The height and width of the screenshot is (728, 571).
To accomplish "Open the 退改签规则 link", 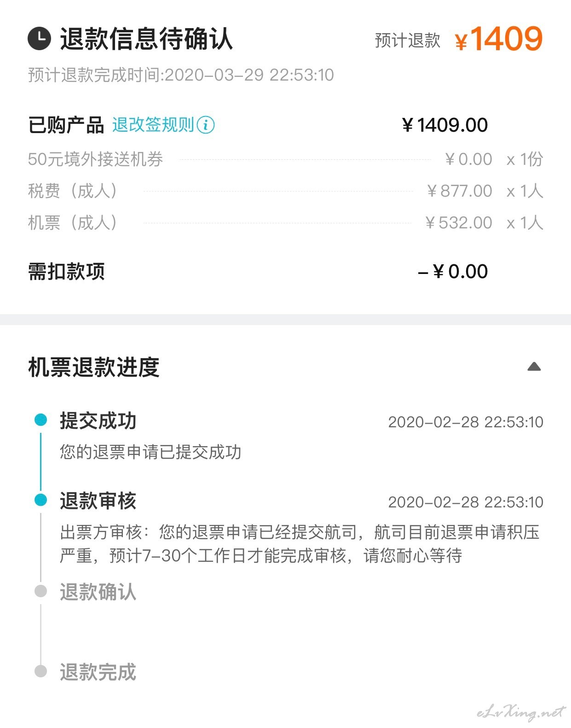I will (x=153, y=125).
